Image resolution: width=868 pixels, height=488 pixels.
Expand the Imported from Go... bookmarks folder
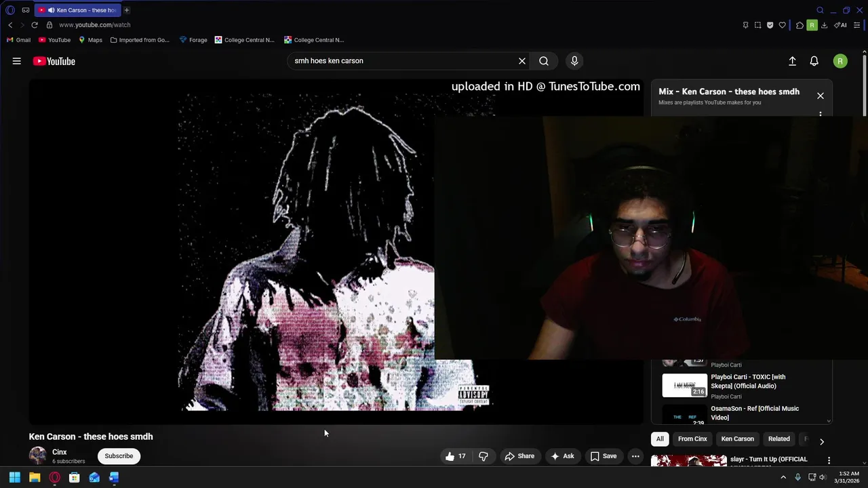(140, 40)
